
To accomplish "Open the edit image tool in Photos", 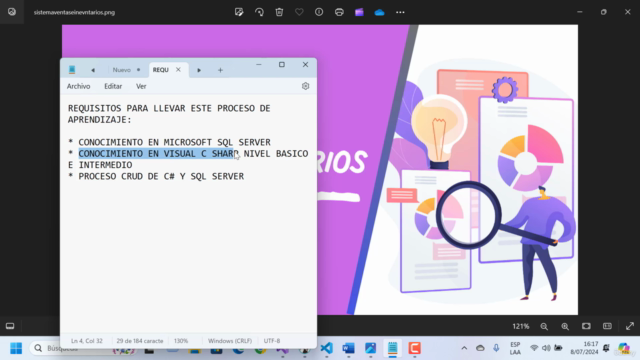I will click(239, 12).
